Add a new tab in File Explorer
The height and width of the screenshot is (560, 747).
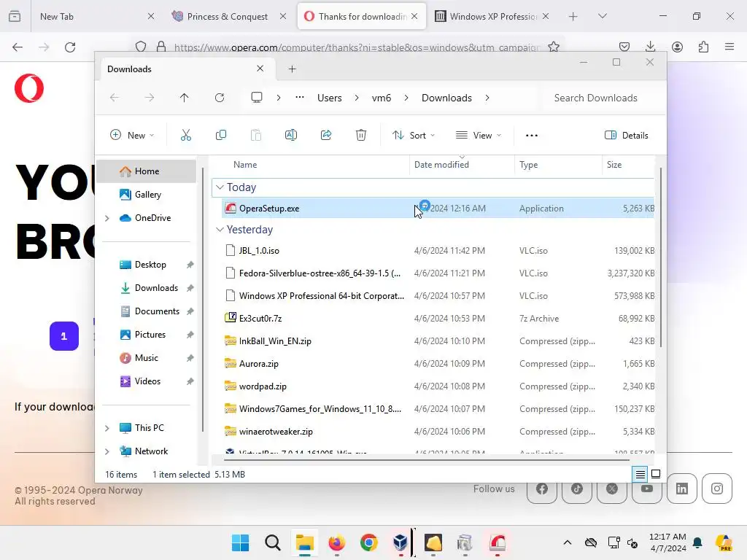pyautogui.click(x=292, y=69)
